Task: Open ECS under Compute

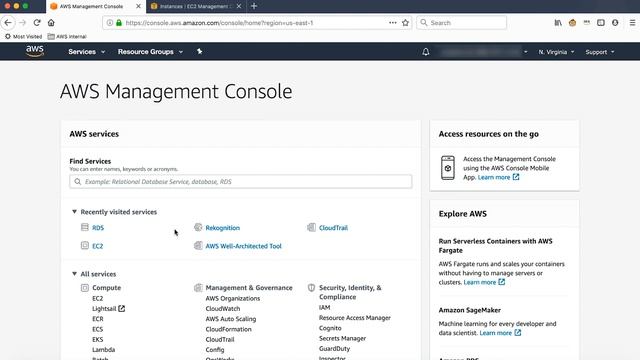Action: pyautogui.click(x=98, y=329)
